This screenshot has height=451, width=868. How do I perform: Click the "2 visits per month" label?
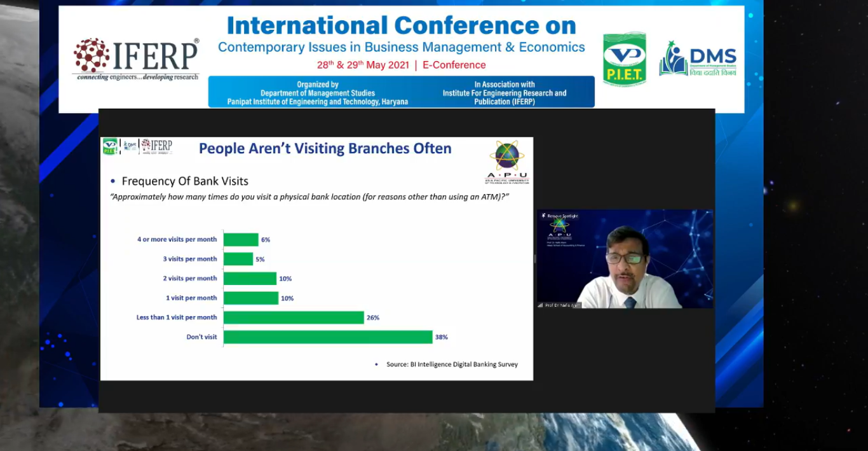point(189,279)
